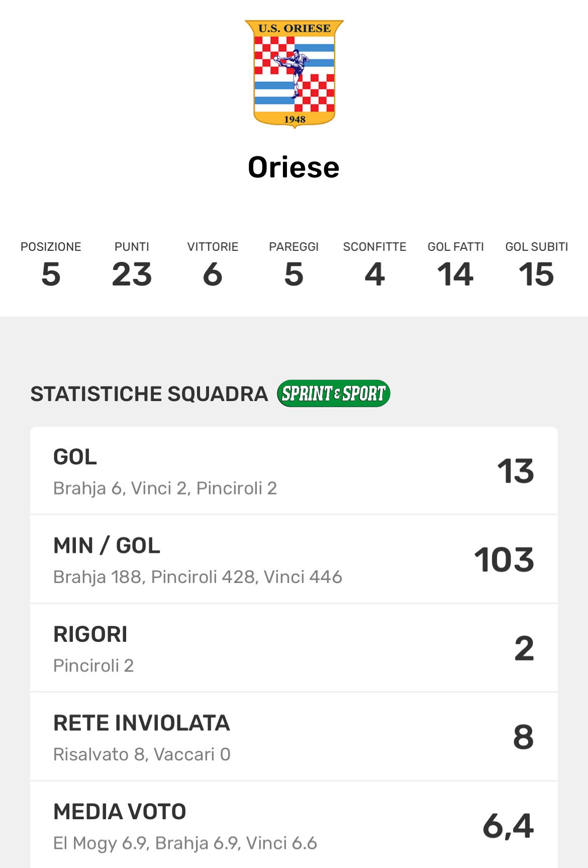Click the PUNTI value 23
This screenshot has height=868, width=588.
tap(132, 274)
